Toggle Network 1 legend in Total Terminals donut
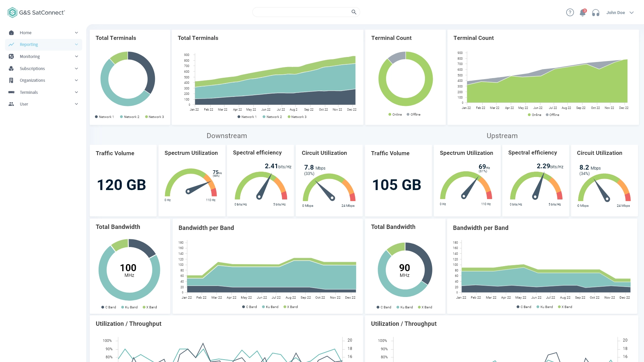 [x=104, y=117]
